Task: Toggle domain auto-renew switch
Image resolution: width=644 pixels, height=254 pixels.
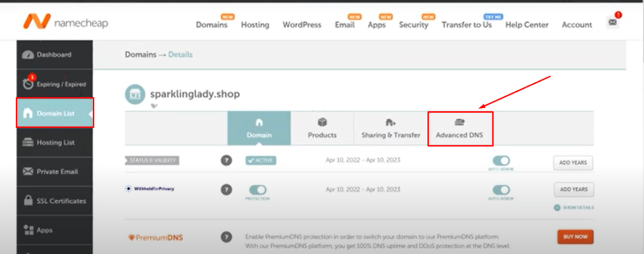Action: coord(501,160)
